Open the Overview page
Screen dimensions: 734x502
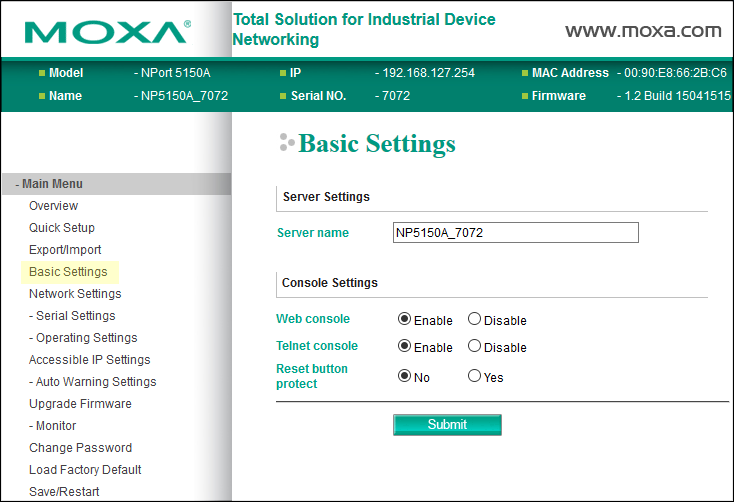53,206
